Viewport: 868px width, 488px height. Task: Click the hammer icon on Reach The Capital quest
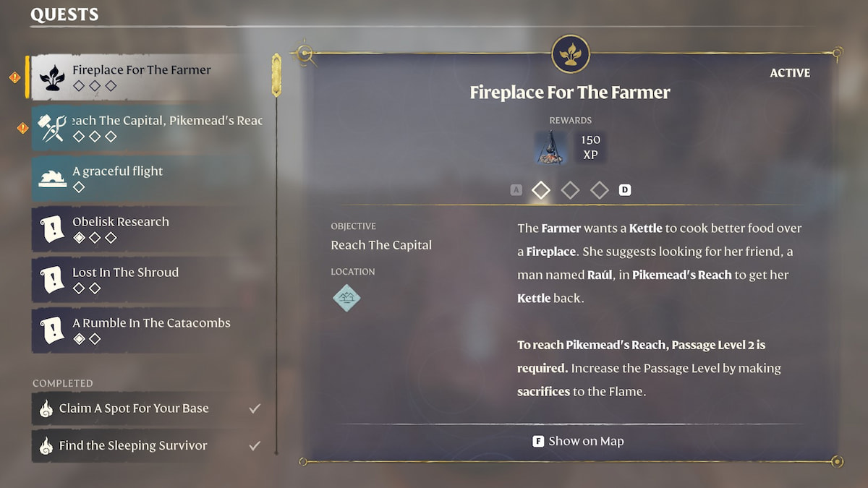click(x=54, y=128)
